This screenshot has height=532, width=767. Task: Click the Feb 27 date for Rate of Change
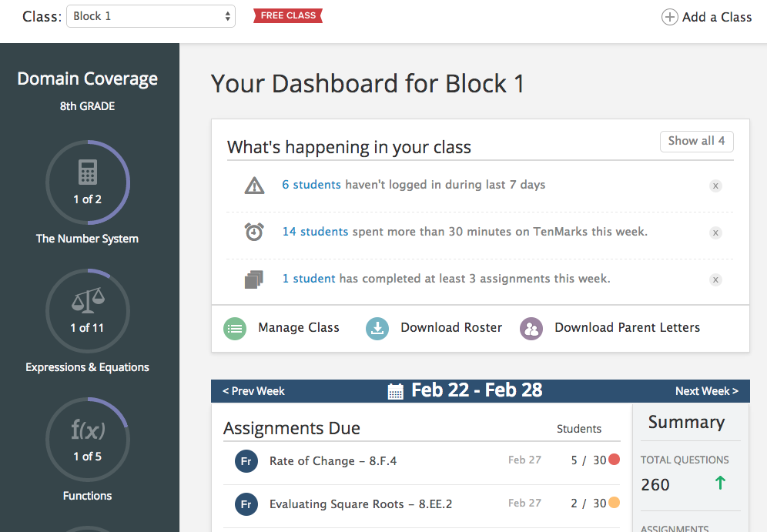(524, 460)
